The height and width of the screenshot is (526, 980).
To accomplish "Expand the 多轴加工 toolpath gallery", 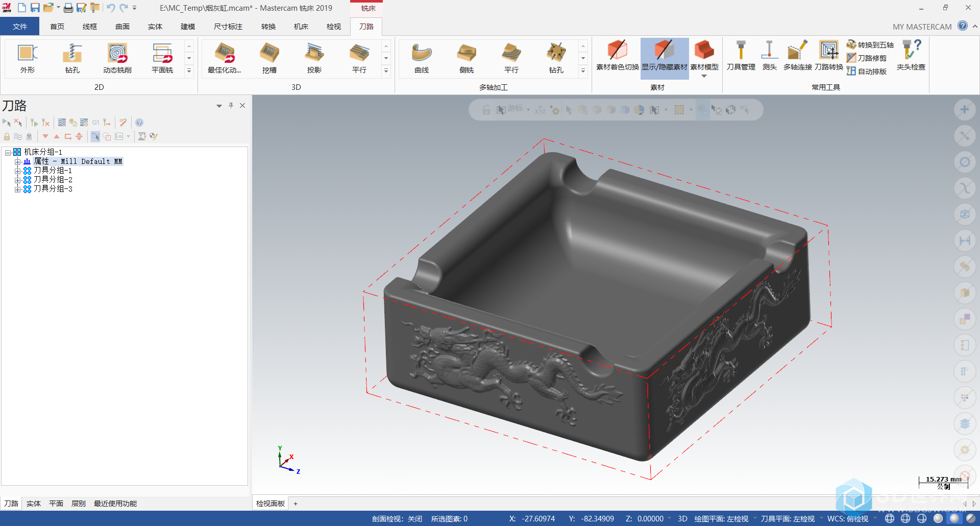I will [x=583, y=70].
